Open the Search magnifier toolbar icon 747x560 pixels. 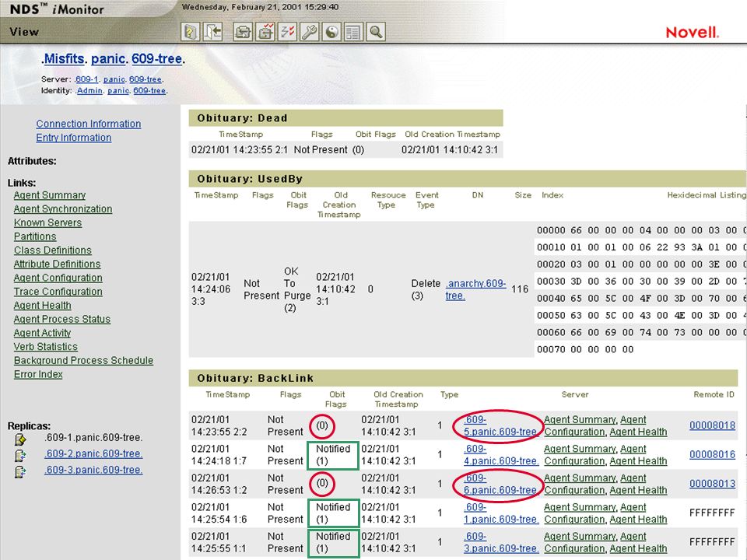tap(376, 32)
